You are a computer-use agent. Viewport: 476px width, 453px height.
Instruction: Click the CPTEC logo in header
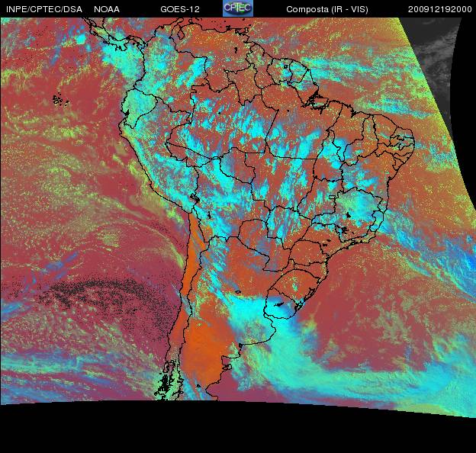coord(238,8)
